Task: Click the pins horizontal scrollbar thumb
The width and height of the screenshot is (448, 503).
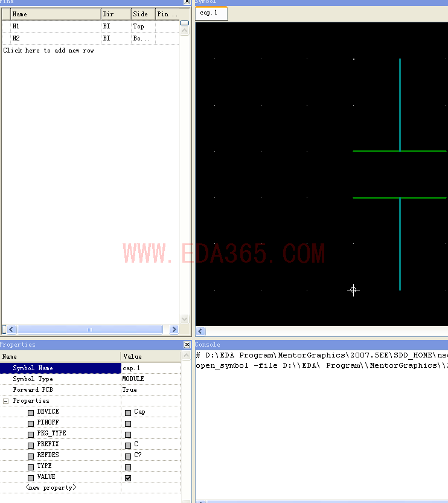Action: (x=90, y=330)
